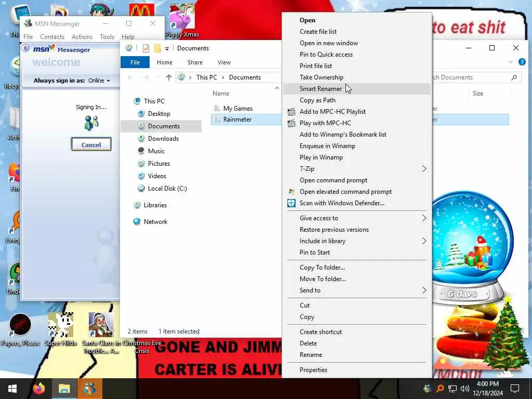Choose Enqueue in Winamp
Screen dimensions: 532x399
pos(356,146)
